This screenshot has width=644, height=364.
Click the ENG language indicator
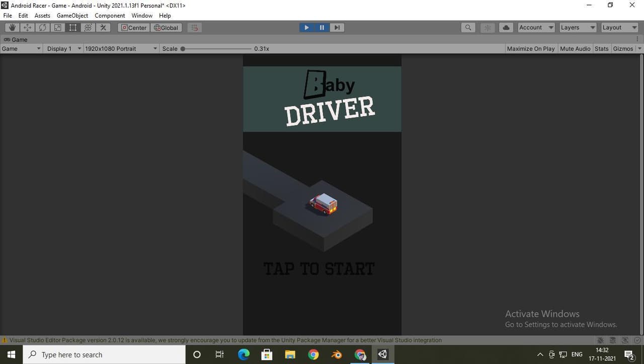click(x=577, y=354)
